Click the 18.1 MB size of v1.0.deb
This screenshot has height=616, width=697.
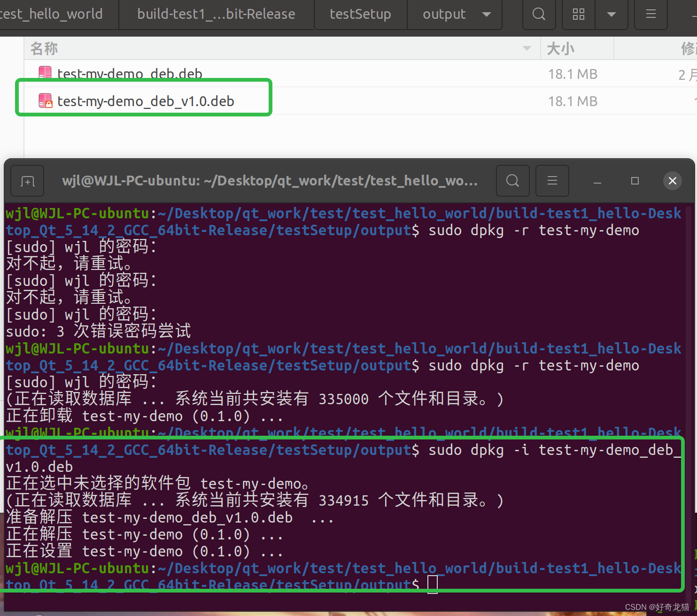[x=573, y=101]
